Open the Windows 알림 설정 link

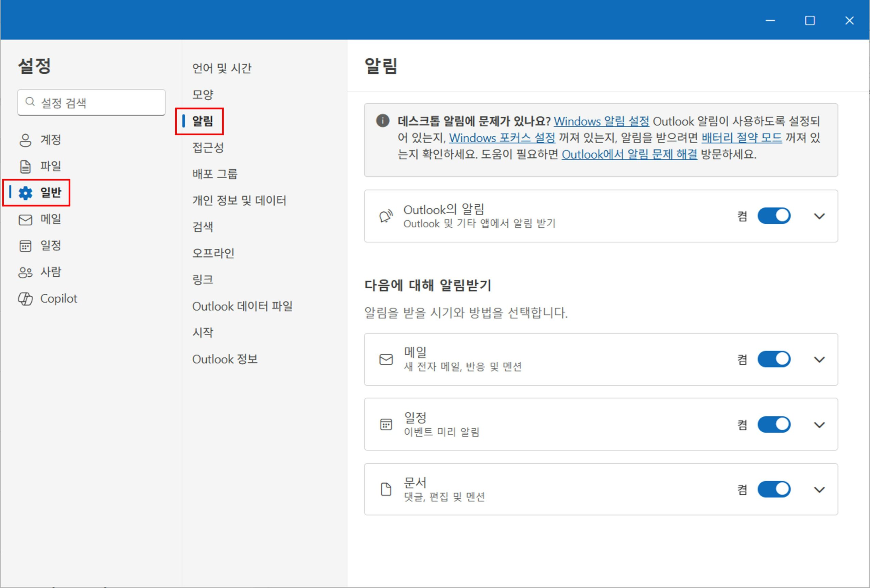(x=601, y=121)
